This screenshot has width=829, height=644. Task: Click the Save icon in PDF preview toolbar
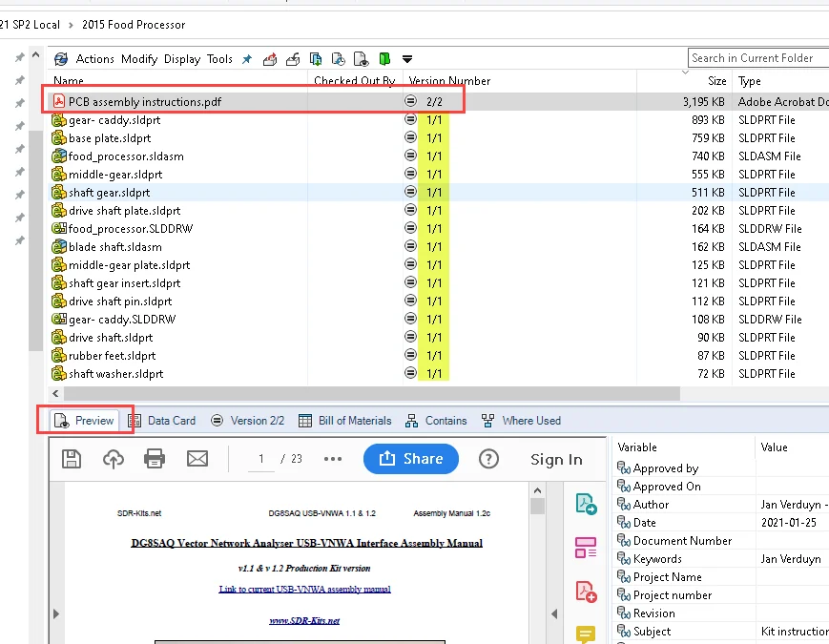[x=71, y=459]
